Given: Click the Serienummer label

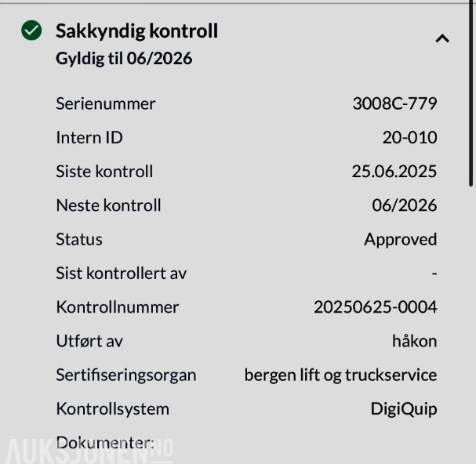Looking at the screenshot, I should pos(106,103).
